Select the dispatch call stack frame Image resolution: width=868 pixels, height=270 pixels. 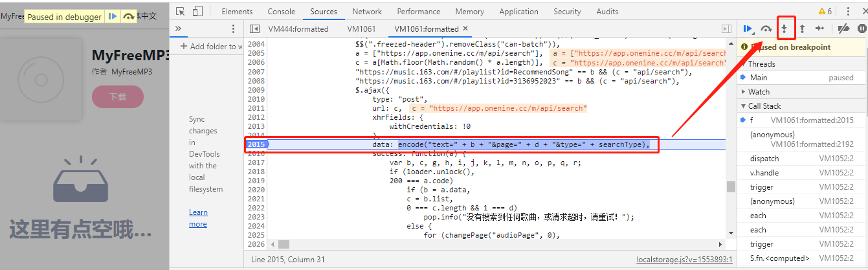click(x=803, y=159)
